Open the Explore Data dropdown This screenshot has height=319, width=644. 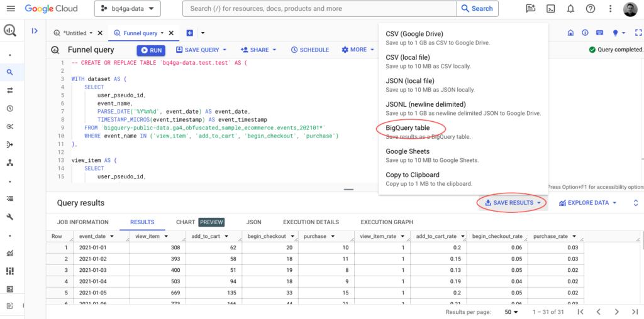pos(588,203)
